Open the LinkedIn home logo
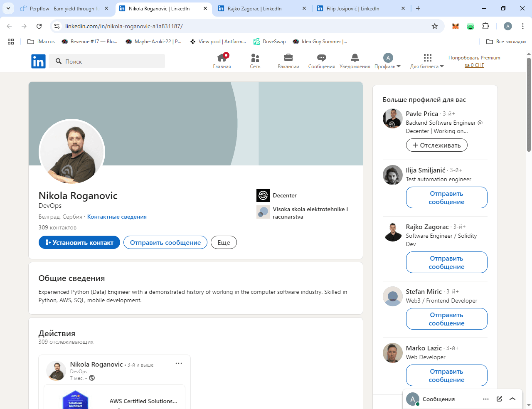532x409 pixels. pos(38,62)
